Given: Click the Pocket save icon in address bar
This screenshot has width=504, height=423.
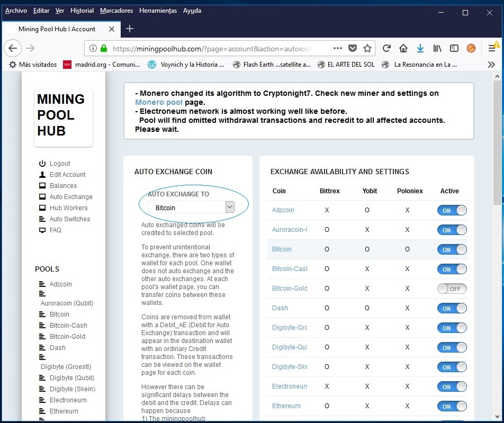Looking at the screenshot, I should (353, 48).
